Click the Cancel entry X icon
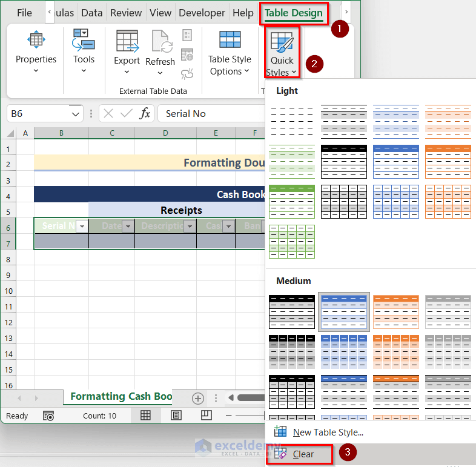 point(108,113)
